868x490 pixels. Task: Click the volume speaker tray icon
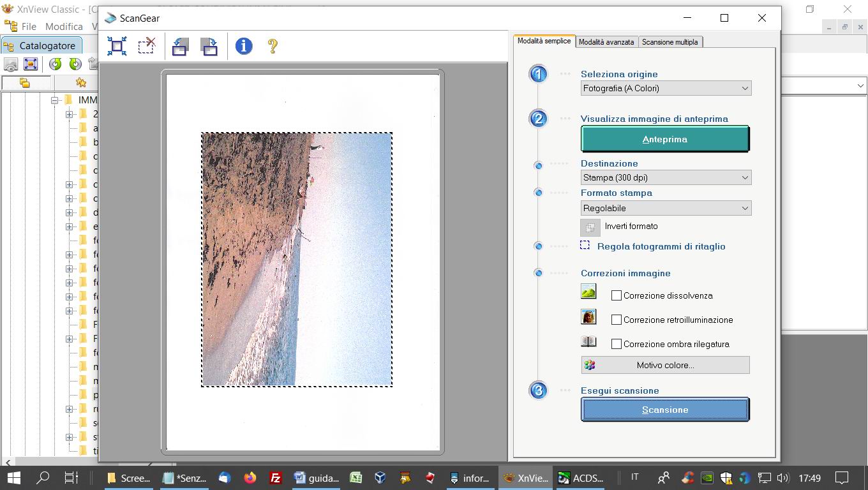(x=784, y=477)
